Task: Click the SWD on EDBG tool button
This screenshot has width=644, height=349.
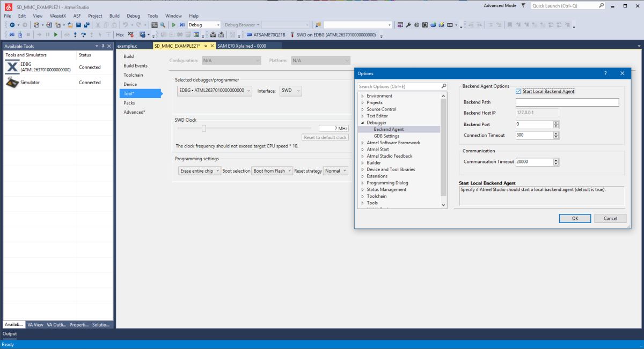Action: pyautogui.click(x=333, y=34)
